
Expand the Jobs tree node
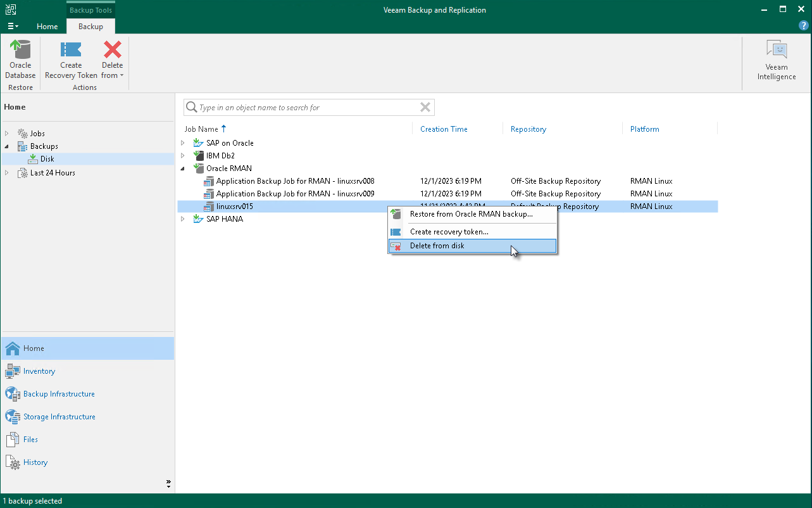pos(8,134)
